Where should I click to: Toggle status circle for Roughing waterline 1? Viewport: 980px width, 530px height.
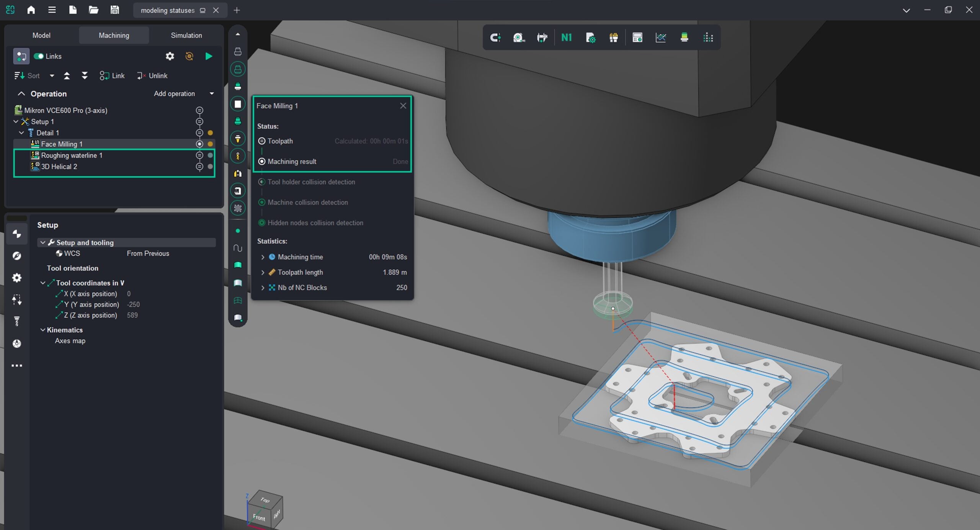coord(199,155)
